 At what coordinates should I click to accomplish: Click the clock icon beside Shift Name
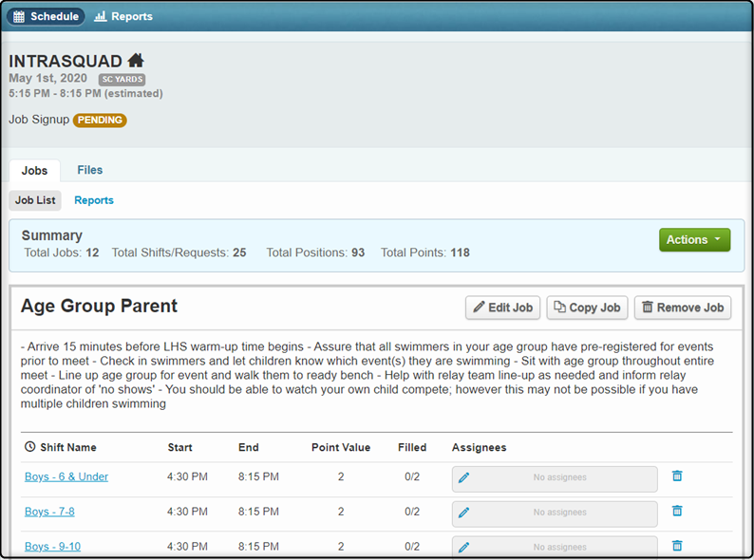coord(29,446)
